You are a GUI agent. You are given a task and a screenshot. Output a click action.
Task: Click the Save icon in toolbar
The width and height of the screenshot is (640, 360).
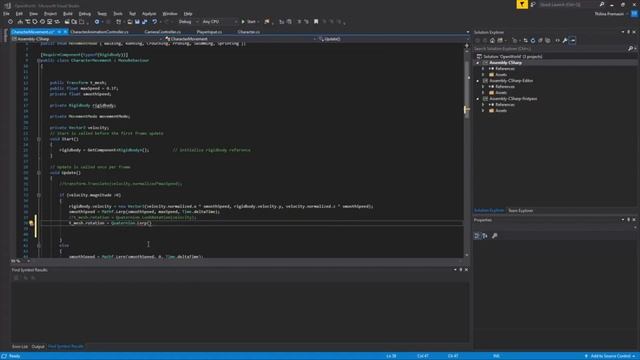tap(137, 22)
